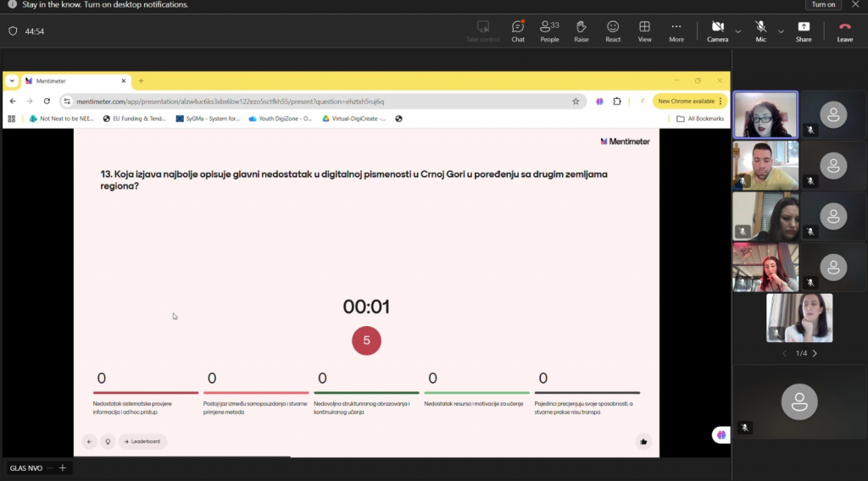This screenshot has width=868, height=481.
Task: Select the video tile of man in yellow shirt
Action: pyautogui.click(x=765, y=165)
